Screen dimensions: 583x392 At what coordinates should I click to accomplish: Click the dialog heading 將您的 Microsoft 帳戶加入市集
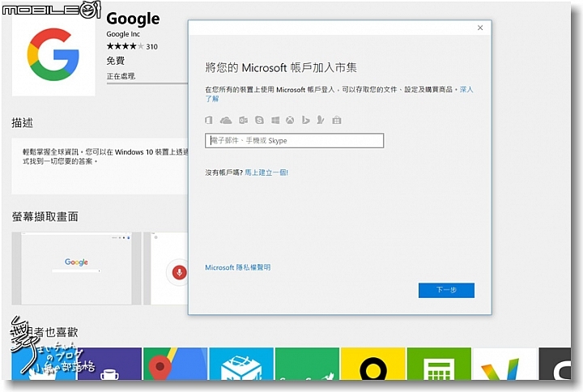(281, 67)
